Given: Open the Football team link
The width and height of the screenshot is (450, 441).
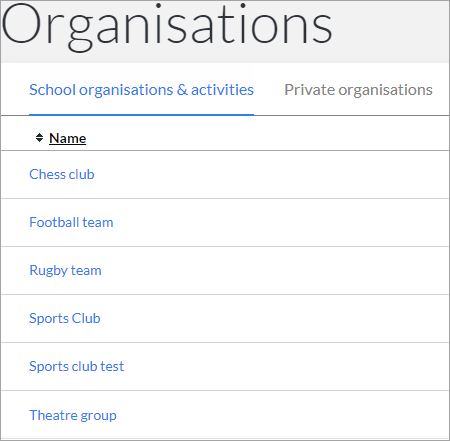Looking at the screenshot, I should [71, 222].
